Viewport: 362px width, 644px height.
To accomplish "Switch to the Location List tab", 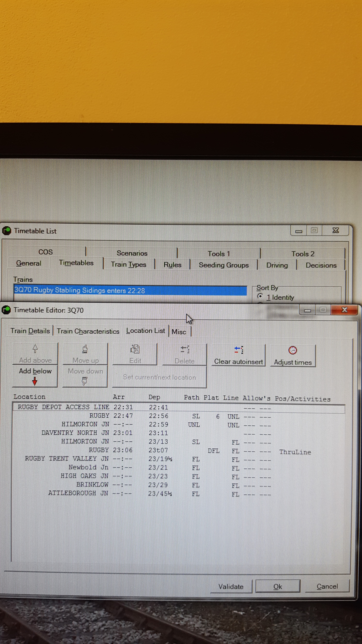I will click(145, 331).
